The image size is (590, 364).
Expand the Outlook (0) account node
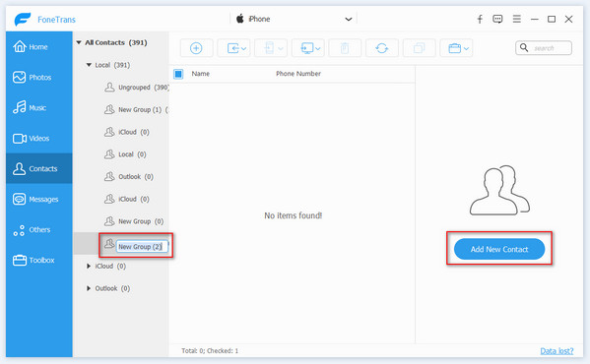89,288
